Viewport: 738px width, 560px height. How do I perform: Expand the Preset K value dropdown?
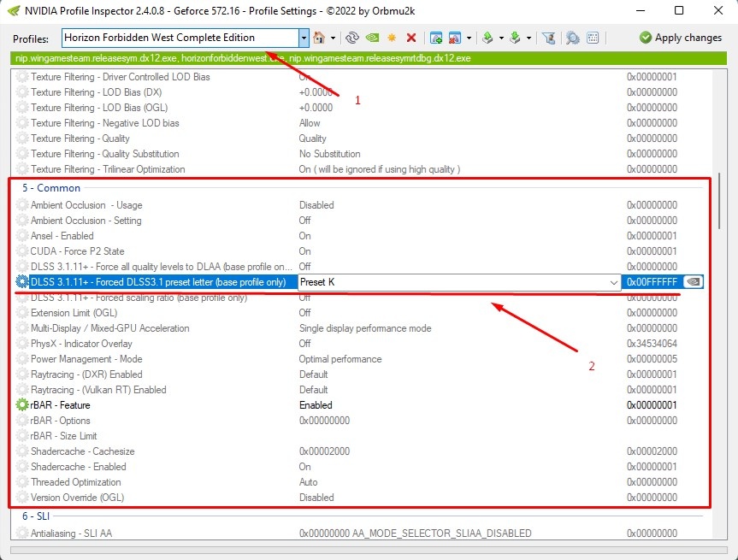[x=614, y=282]
